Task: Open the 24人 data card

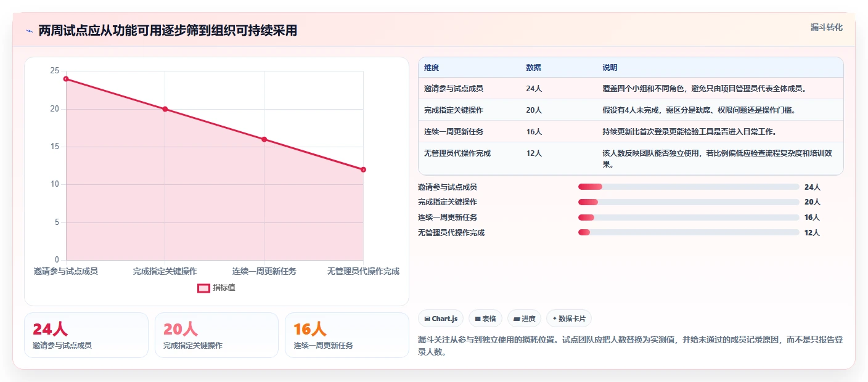Action: pos(86,335)
